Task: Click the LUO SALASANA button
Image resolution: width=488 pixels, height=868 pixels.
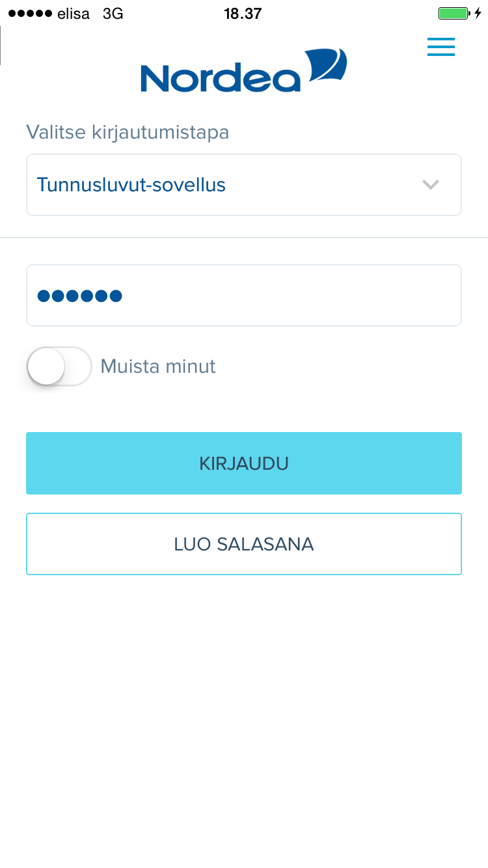Action: (244, 544)
